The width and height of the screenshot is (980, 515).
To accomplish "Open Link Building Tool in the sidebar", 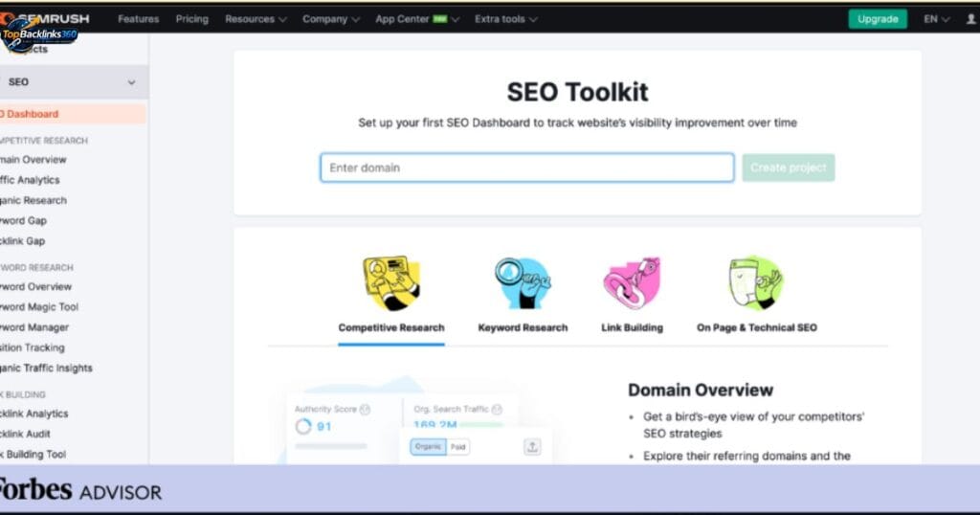I will pyautogui.click(x=33, y=455).
